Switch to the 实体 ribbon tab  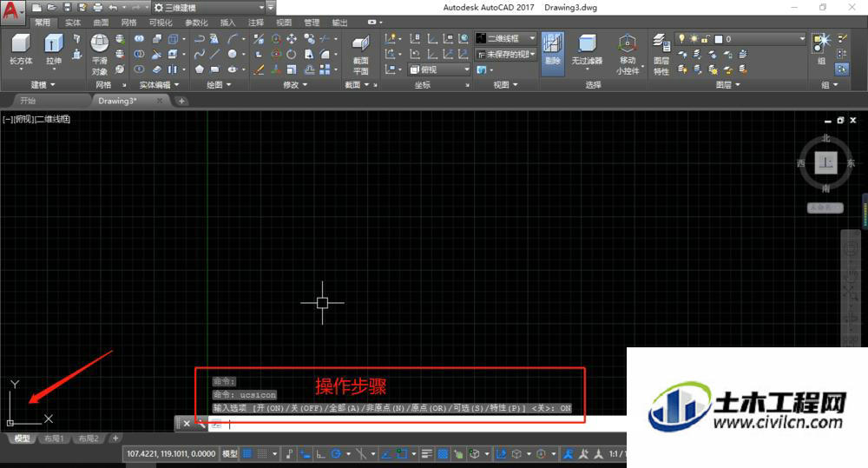tap(73, 23)
